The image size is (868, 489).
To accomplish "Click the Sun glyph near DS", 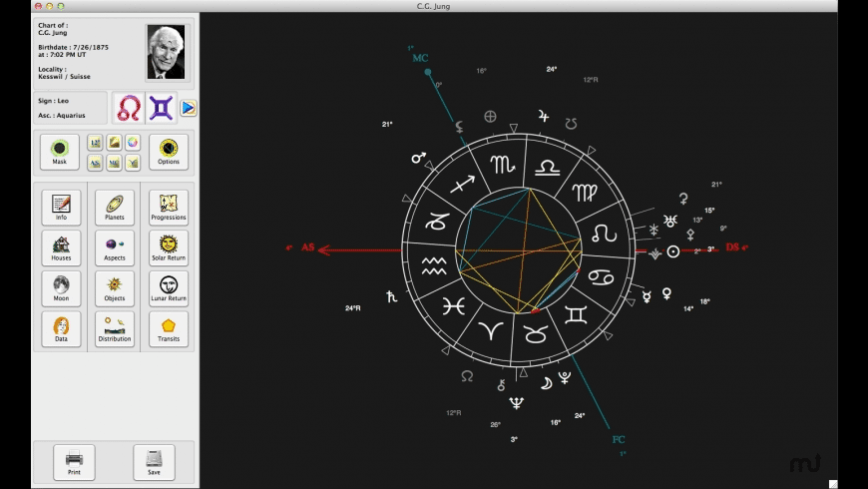I will click(x=673, y=251).
